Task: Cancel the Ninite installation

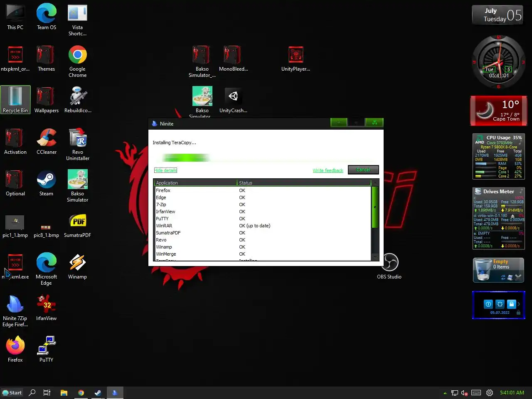Action: 363,170
